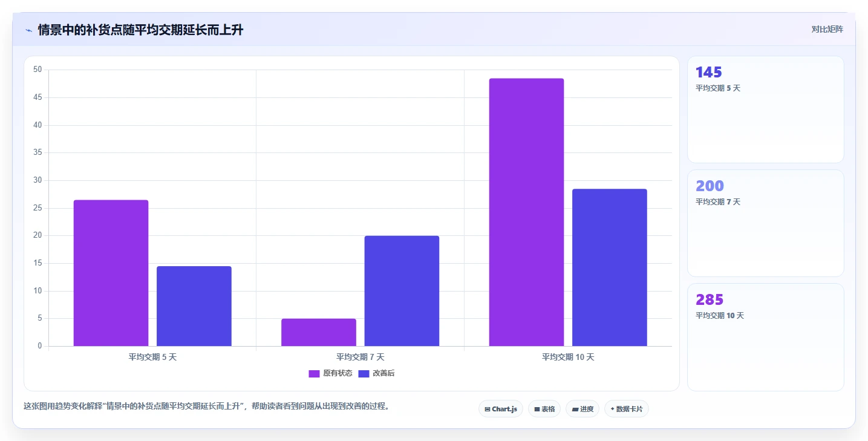Click the x-axis label 平均交期 10 天
The image size is (868, 441).
[568, 357]
